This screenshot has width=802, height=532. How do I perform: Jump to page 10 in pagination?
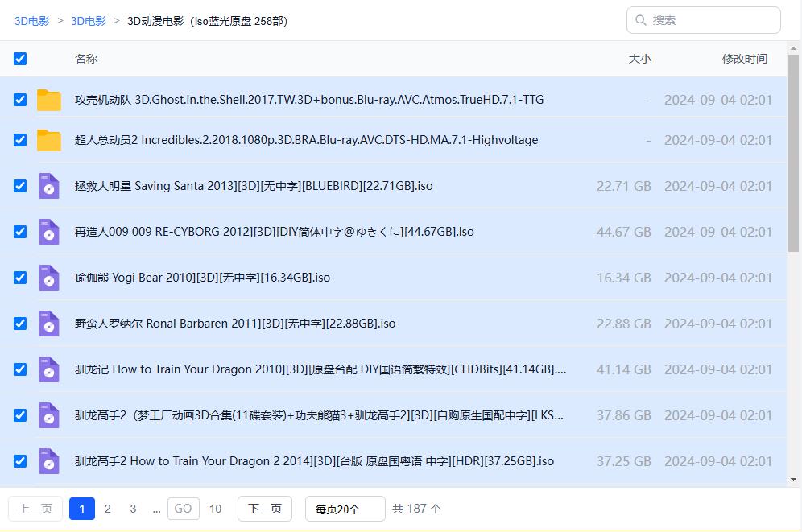215,509
